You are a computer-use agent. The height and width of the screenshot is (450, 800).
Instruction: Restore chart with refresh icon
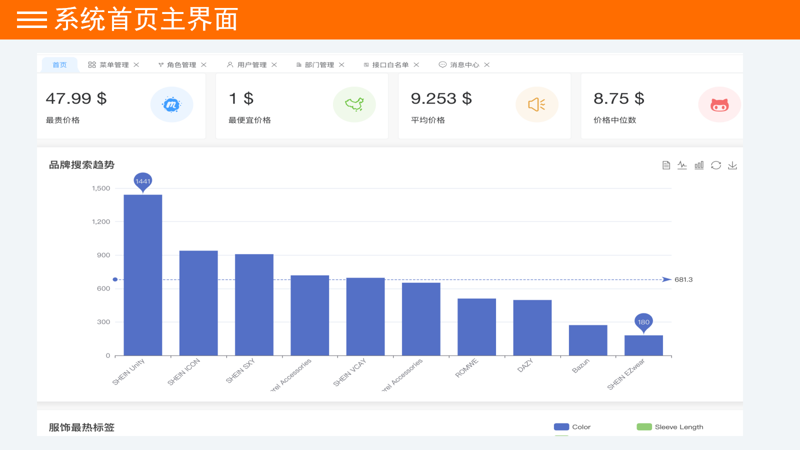716,165
